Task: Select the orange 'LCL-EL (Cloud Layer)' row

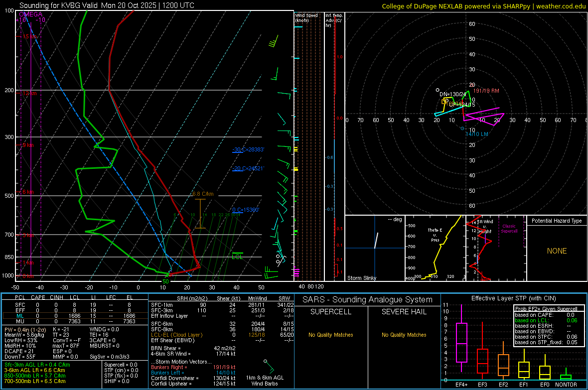Action: [222, 335]
